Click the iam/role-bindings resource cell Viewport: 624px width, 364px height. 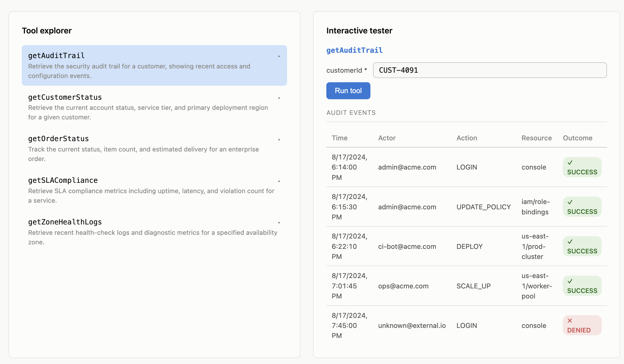coord(536,207)
